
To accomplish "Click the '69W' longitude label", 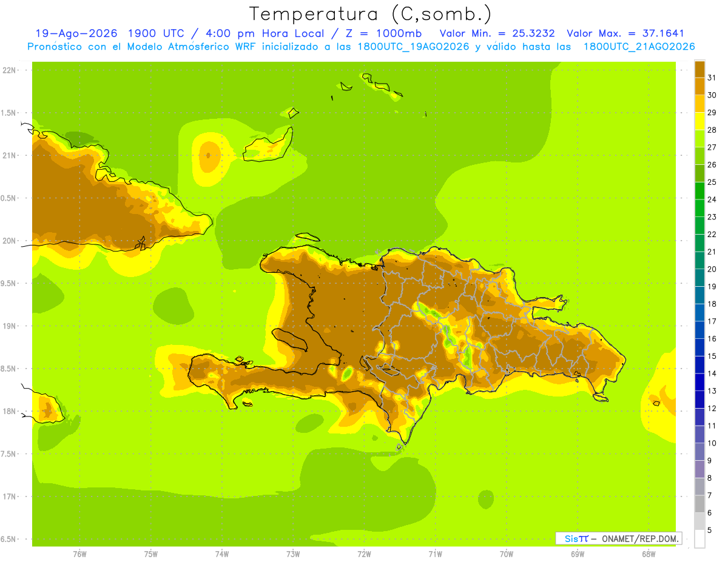I will pyautogui.click(x=578, y=554).
